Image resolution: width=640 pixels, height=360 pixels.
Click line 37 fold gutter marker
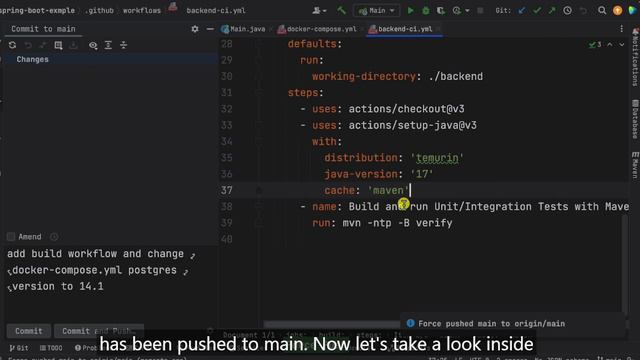point(258,190)
